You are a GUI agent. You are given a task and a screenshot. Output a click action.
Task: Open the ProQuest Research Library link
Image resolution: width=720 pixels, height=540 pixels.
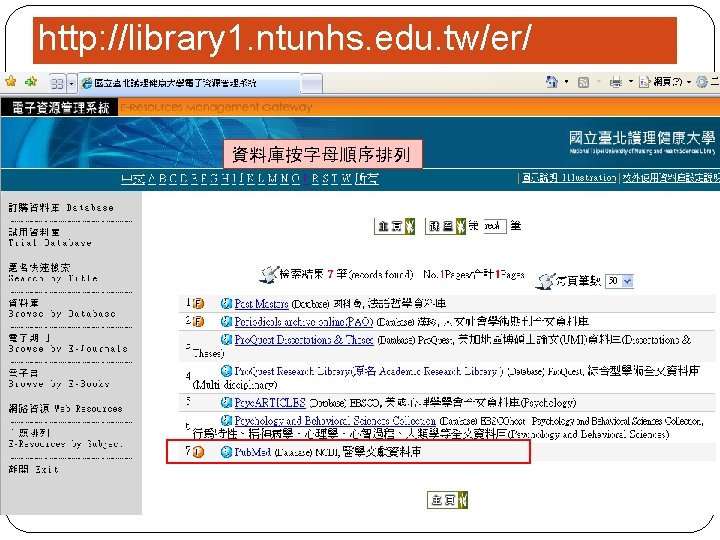pyautogui.click(x=369, y=371)
